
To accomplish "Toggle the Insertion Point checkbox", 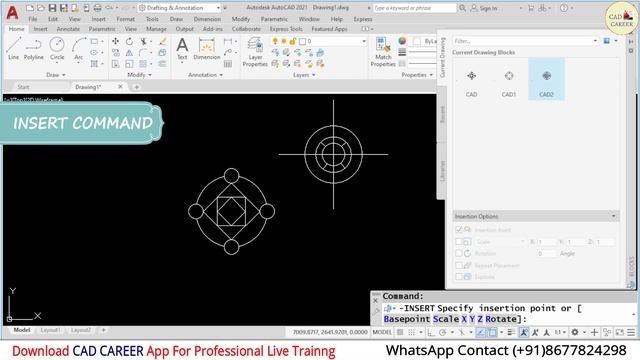I will pos(459,229).
